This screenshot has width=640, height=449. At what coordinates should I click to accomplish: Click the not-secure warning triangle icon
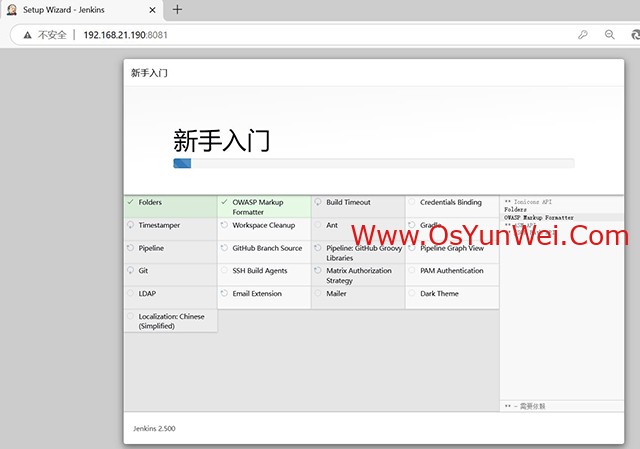pos(27,35)
